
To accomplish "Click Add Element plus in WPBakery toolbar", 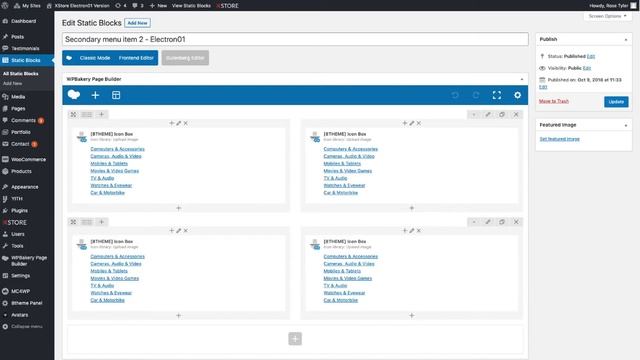I will [95, 95].
